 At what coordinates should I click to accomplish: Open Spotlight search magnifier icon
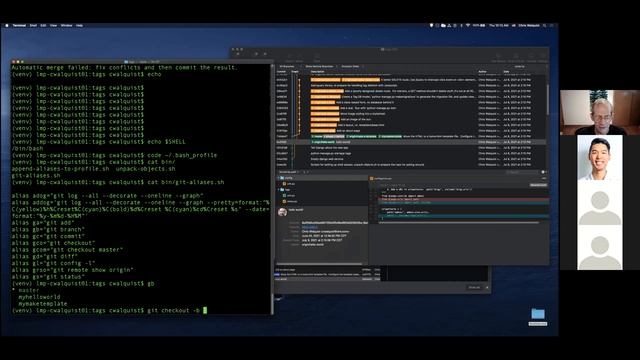(x=544, y=25)
